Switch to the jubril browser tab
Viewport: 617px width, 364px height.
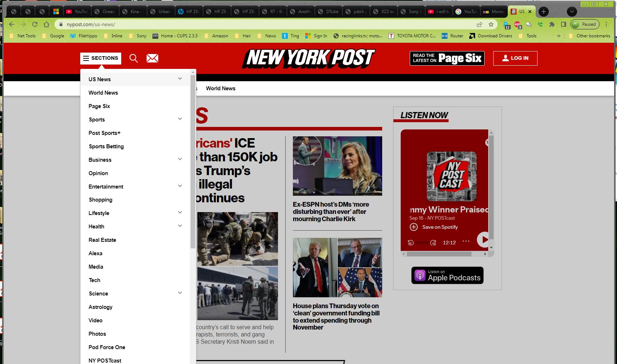(357, 12)
